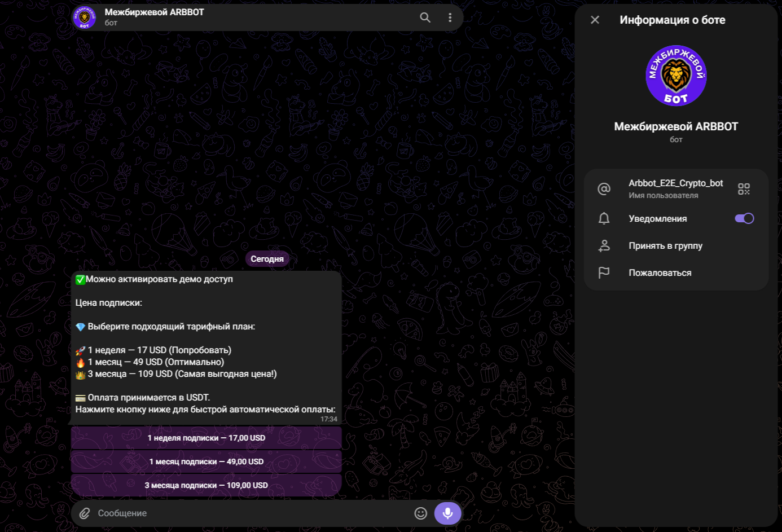
Task: Click chat title 'Межбиржевой ARBBOT' in header
Action: (154, 12)
